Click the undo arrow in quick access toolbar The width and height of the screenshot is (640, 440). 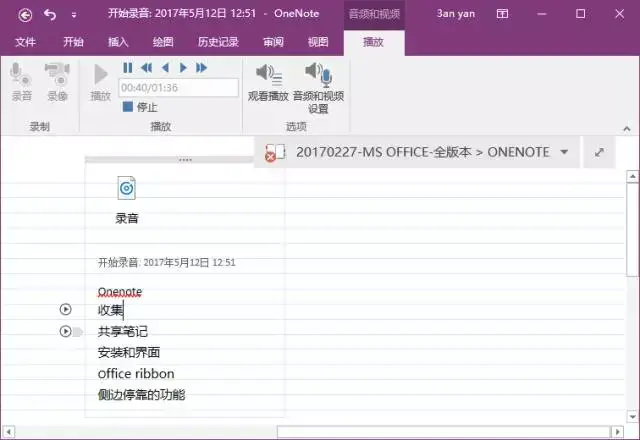point(50,15)
